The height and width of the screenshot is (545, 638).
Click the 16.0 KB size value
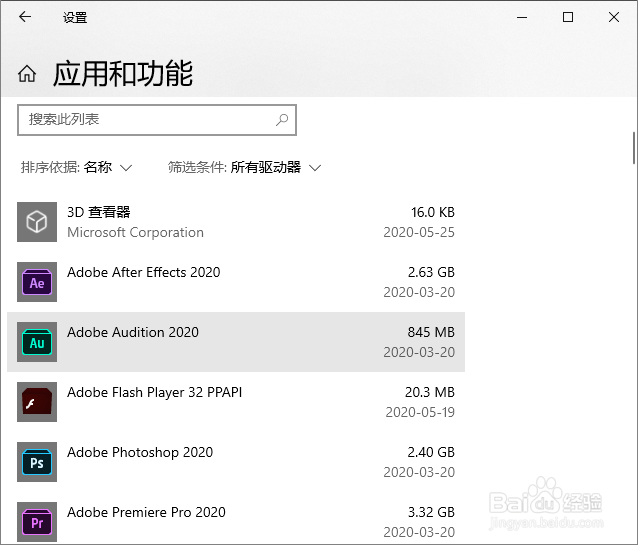pyautogui.click(x=433, y=212)
